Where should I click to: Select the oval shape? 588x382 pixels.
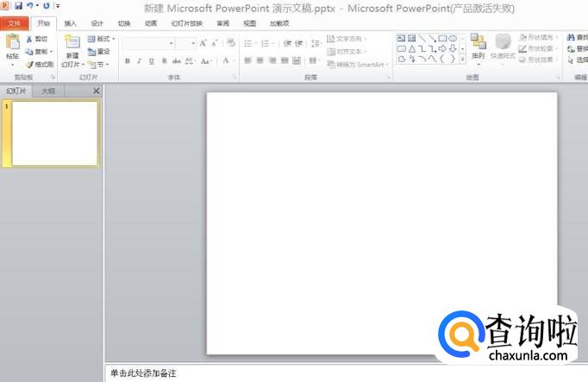(453, 38)
